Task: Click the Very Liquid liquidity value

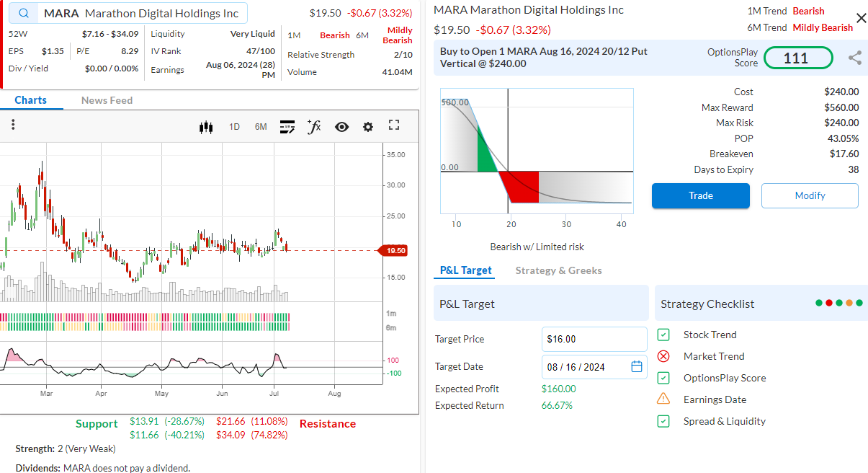Action: coord(253,34)
